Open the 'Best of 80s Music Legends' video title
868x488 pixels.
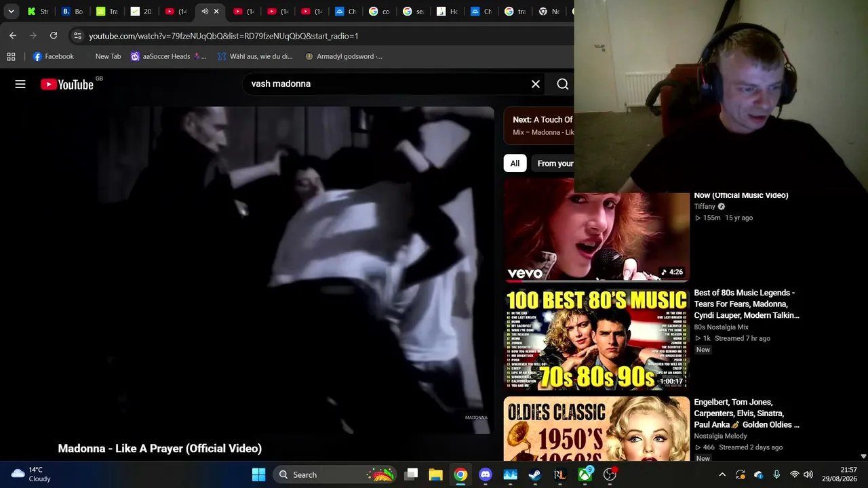pyautogui.click(x=747, y=304)
